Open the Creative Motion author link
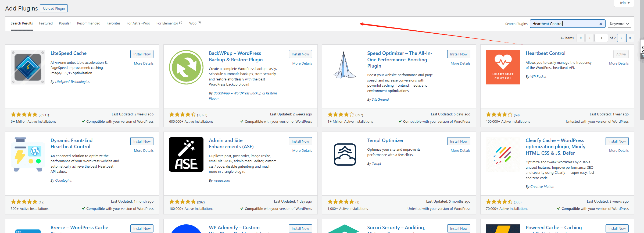 (x=542, y=187)
